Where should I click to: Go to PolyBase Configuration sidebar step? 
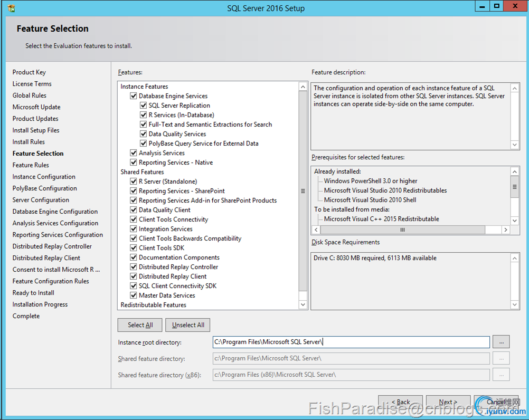pos(44,188)
